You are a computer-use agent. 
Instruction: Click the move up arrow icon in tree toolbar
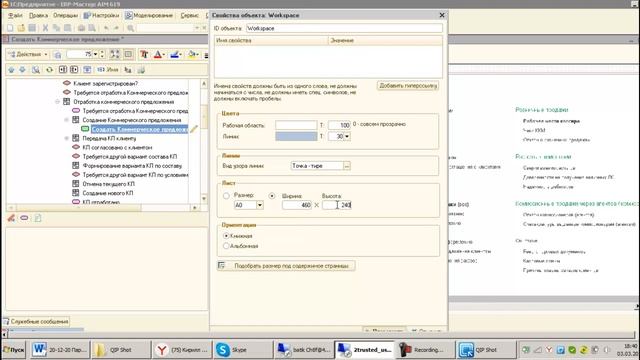11,70
